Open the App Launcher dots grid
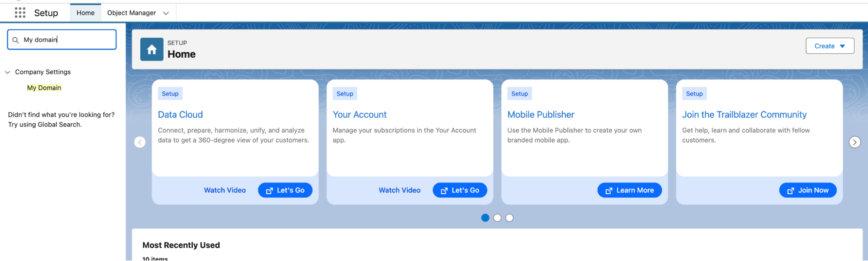 pyautogui.click(x=20, y=13)
